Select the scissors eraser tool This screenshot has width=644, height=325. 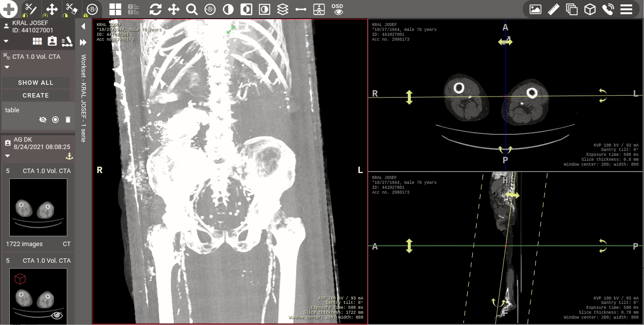tap(72, 9)
